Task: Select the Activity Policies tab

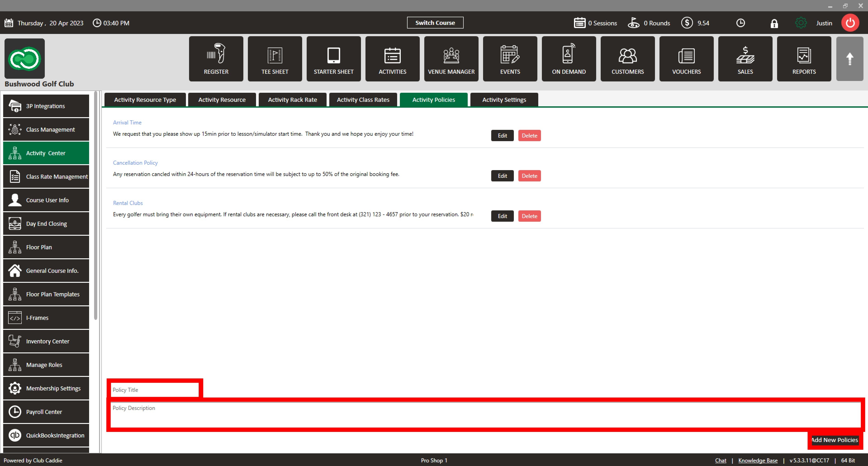Action: (x=434, y=100)
